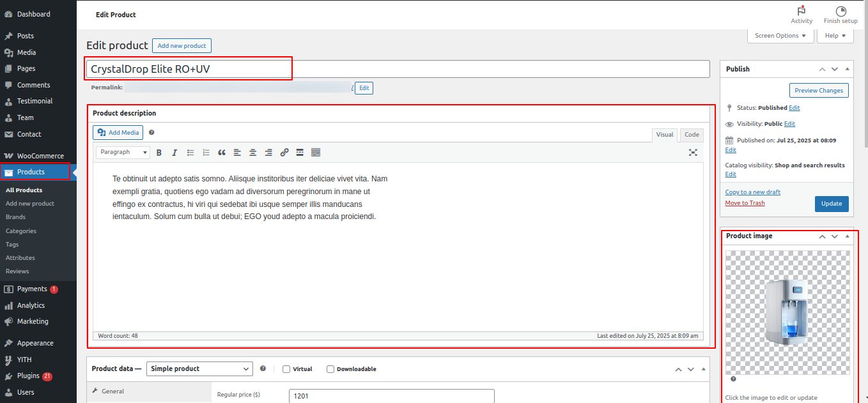
Task: Move the Publish panel down
Action: pyautogui.click(x=834, y=69)
